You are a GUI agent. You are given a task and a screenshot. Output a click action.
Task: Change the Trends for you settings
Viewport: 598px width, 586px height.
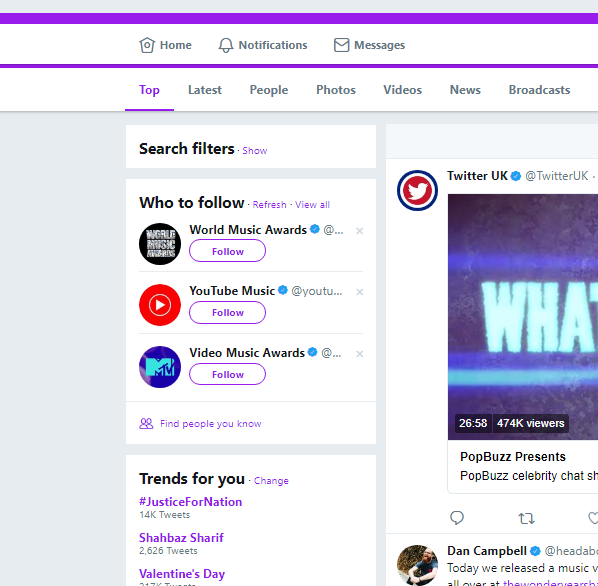(271, 481)
